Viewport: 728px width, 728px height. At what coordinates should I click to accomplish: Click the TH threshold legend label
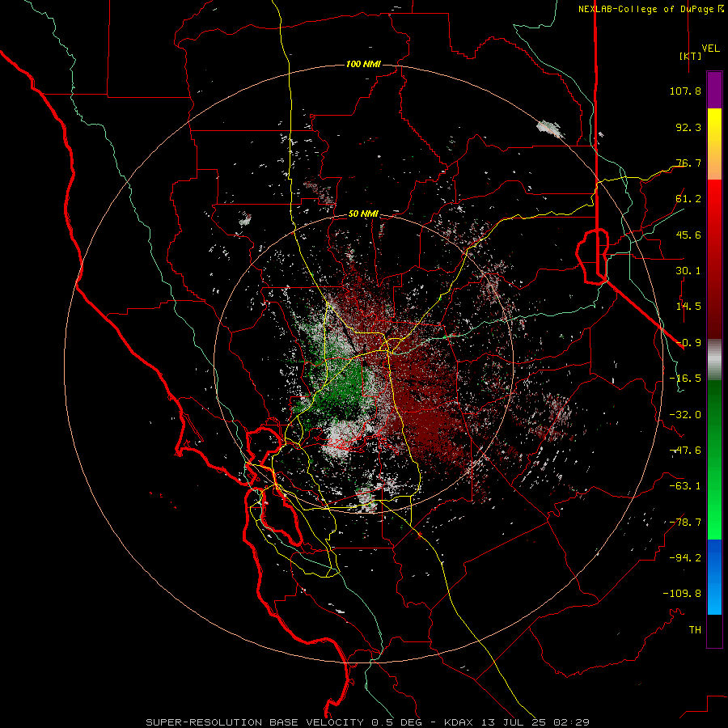click(695, 630)
